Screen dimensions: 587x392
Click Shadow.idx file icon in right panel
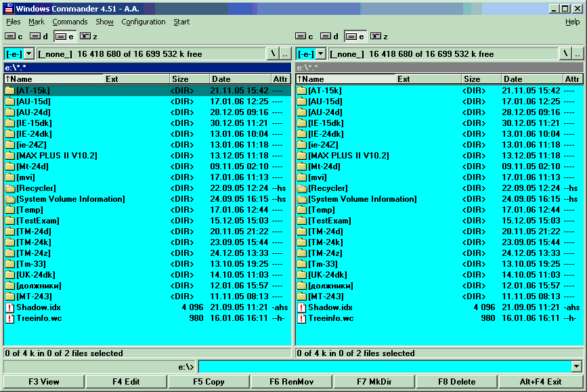point(301,308)
